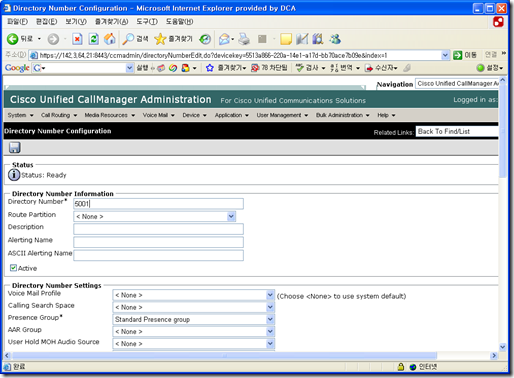
Task: Click the translate icon in Google toolbar
Action: (334, 68)
